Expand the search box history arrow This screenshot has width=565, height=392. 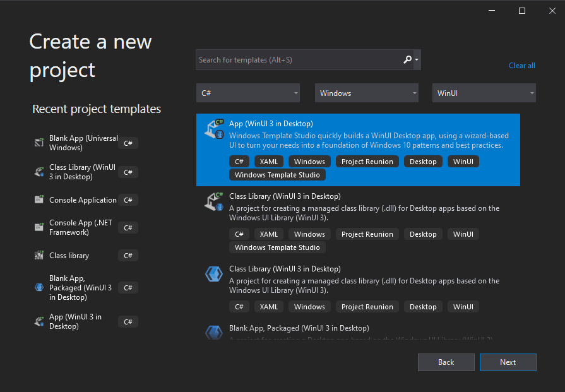pyautogui.click(x=417, y=60)
